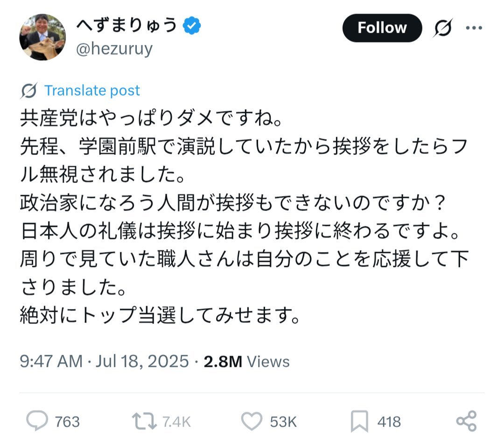Repost using the retweet arrows icon

coord(144,422)
